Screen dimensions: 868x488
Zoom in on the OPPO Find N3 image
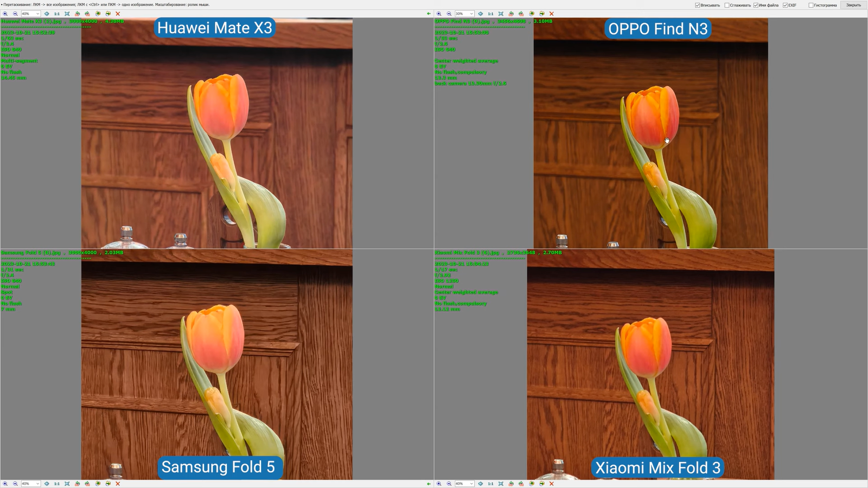point(439,14)
